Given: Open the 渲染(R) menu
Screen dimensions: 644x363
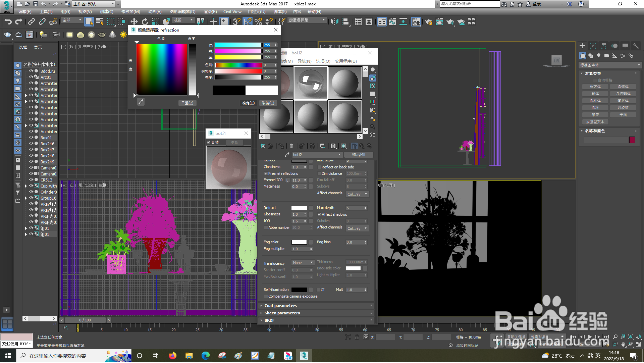Looking at the screenshot, I should click(x=210, y=12).
